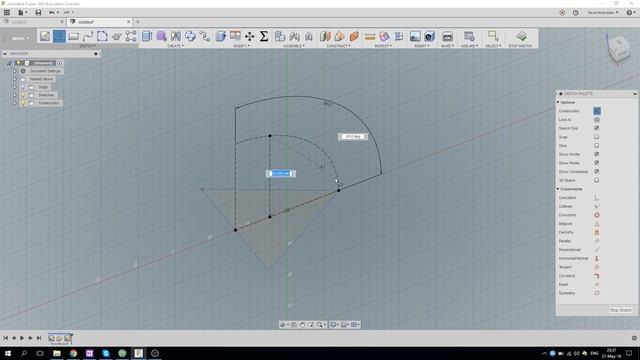The width and height of the screenshot is (640, 360).
Task: Click the Look At icon in palette
Action: pos(597,120)
